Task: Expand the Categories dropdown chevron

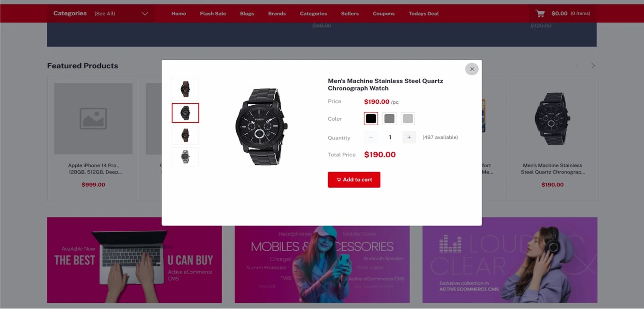Action: 145,14
